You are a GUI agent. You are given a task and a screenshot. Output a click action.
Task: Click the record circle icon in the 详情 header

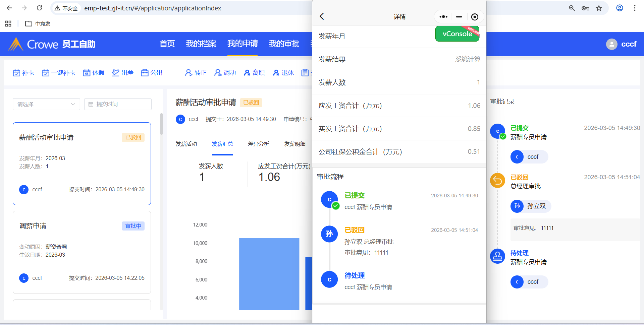[475, 17]
